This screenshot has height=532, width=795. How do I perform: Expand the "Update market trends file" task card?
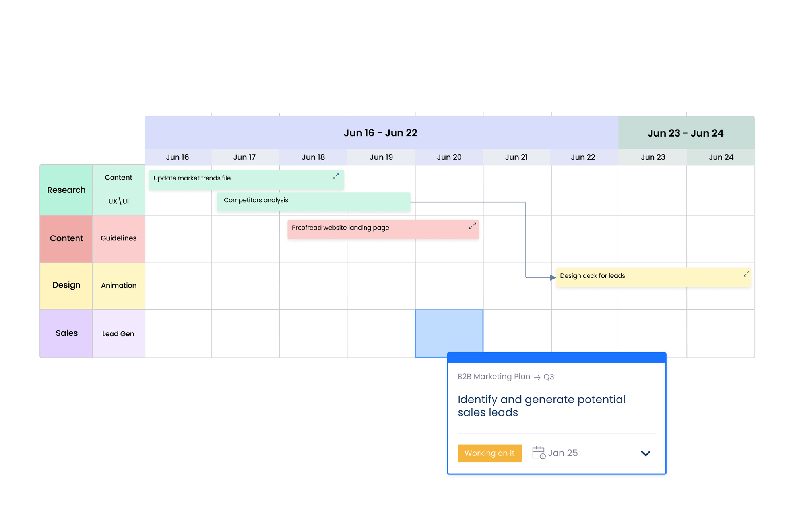(336, 176)
